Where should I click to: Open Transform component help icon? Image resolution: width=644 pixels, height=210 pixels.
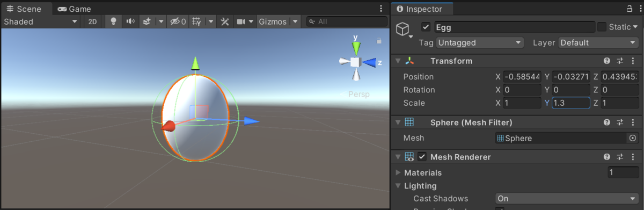coord(606,61)
